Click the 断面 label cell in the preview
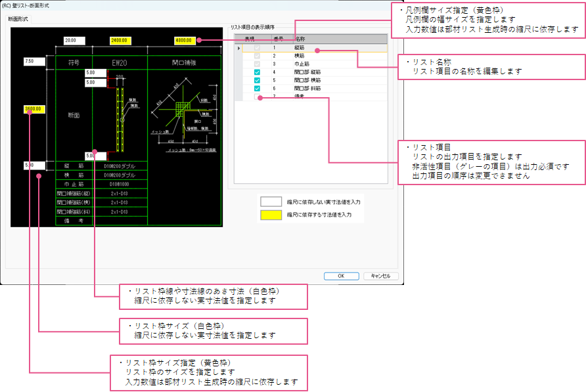Screen dimensions: 586x392 pyautogui.click(x=74, y=116)
